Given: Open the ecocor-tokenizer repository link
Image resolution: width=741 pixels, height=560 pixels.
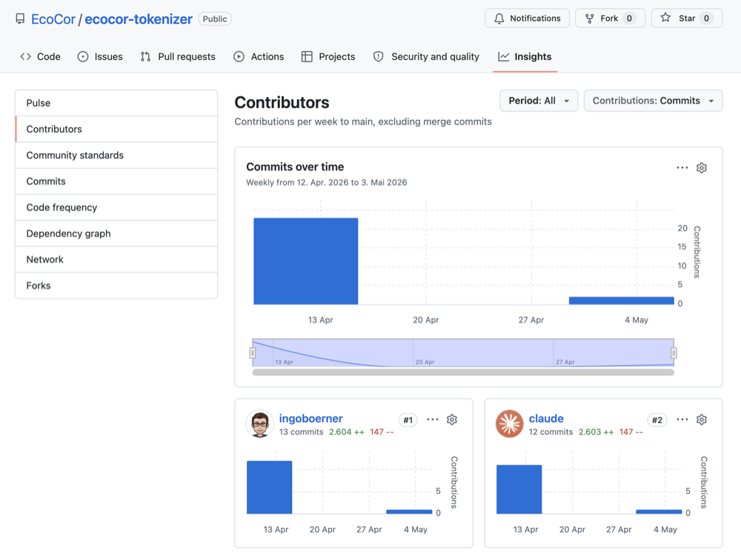Looking at the screenshot, I should pos(139,19).
